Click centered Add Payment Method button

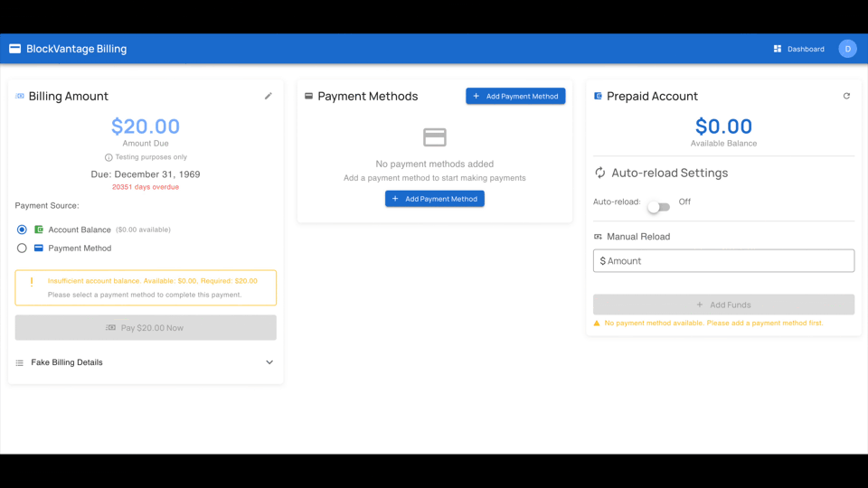coord(435,199)
